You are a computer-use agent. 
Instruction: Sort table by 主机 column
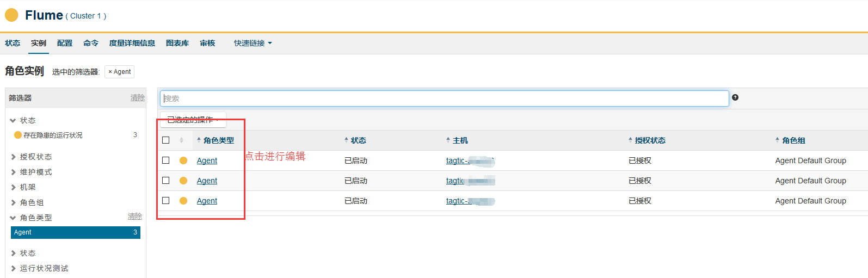point(457,140)
